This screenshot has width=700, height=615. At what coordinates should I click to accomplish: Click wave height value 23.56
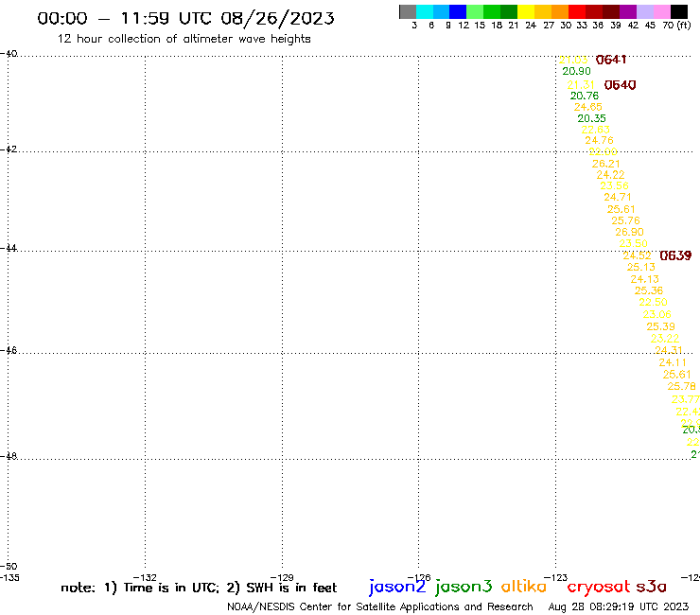point(614,185)
